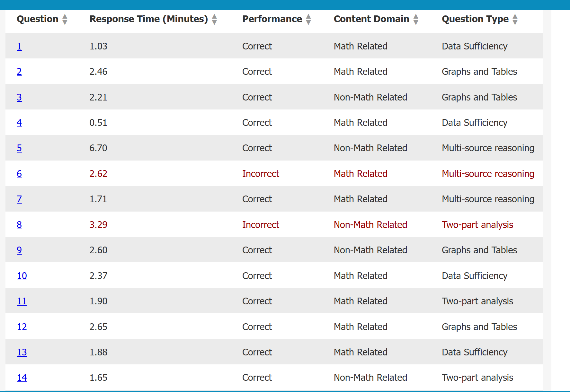Sort table by Question column arrows
This screenshot has width=570, height=392.
(65, 19)
